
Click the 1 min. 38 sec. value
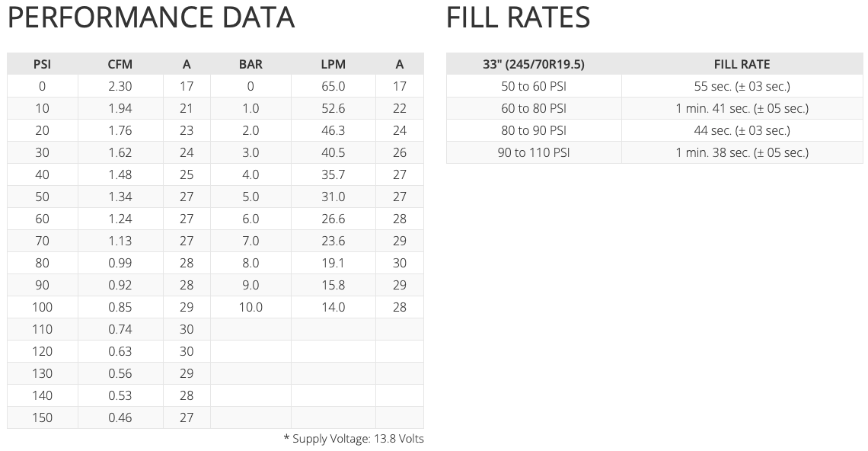(x=742, y=153)
